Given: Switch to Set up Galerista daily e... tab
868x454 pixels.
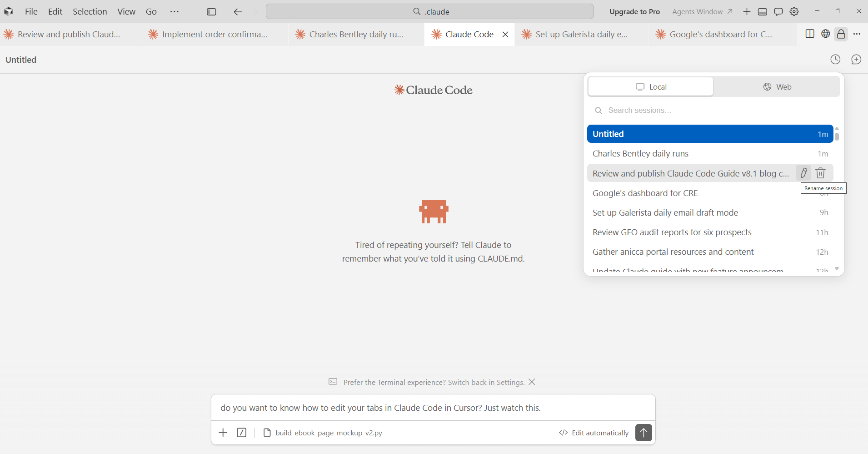Looking at the screenshot, I should pyautogui.click(x=582, y=34).
